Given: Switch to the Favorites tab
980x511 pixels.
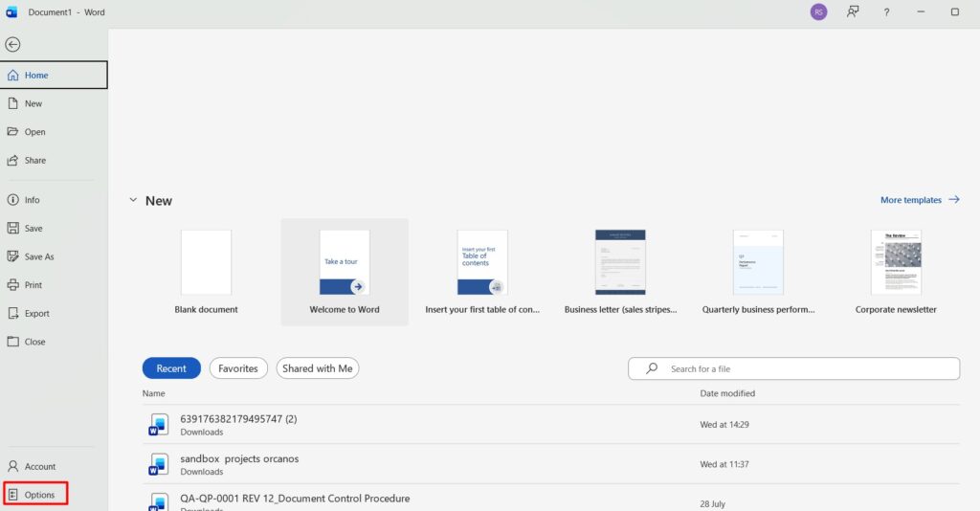Looking at the screenshot, I should click(238, 368).
